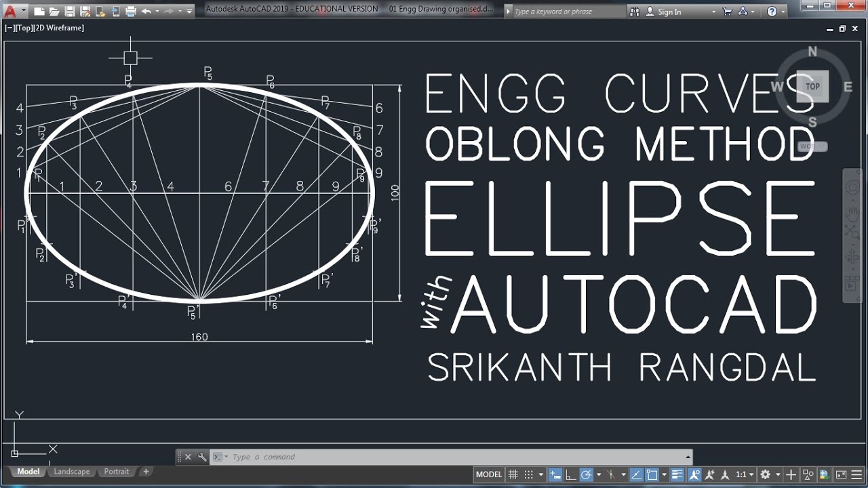This screenshot has width=868, height=488.
Task: Click Show annotation objects icon
Action: coord(694,474)
